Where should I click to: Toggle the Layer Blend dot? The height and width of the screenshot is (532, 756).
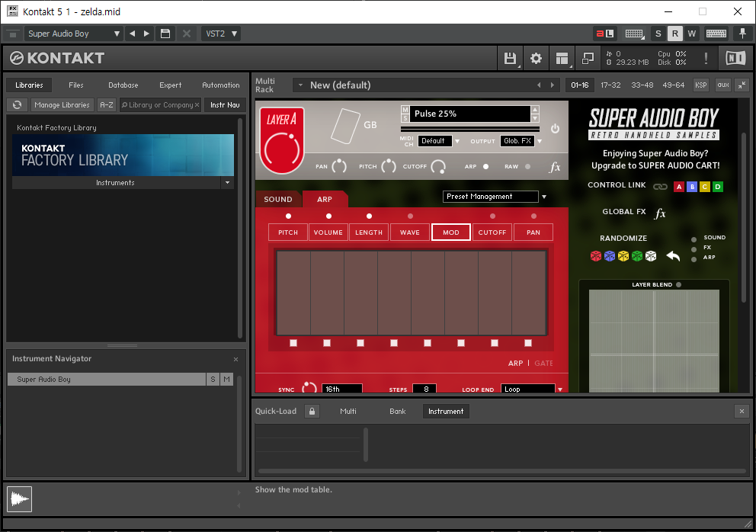coord(678,284)
